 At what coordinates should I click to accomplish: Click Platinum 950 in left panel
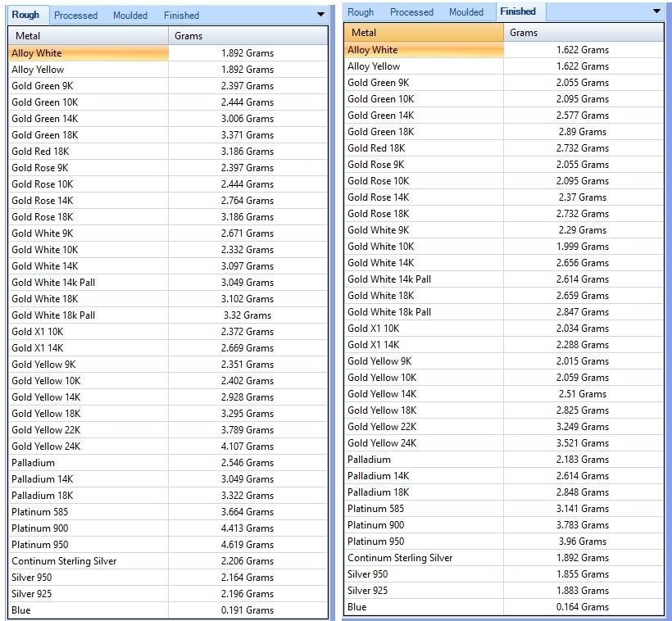click(x=168, y=545)
